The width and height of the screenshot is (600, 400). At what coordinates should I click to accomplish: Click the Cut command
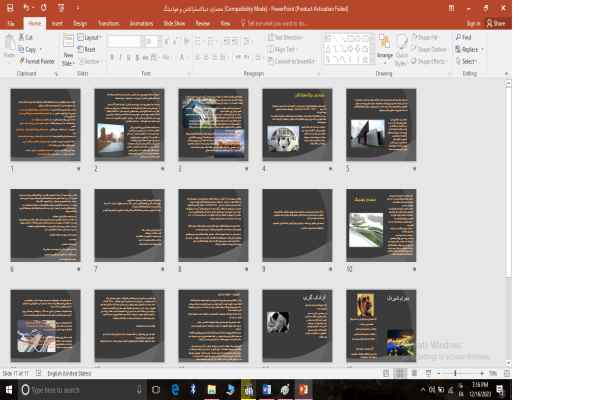tap(29, 37)
